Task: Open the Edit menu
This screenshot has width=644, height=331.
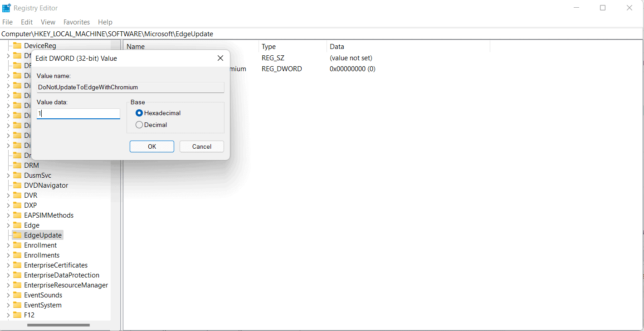Action: 27,22
